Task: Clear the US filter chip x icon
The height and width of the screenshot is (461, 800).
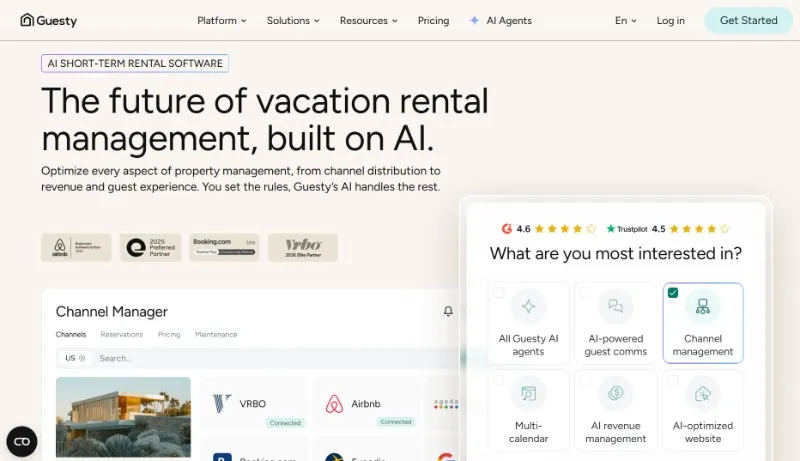Action: click(82, 358)
